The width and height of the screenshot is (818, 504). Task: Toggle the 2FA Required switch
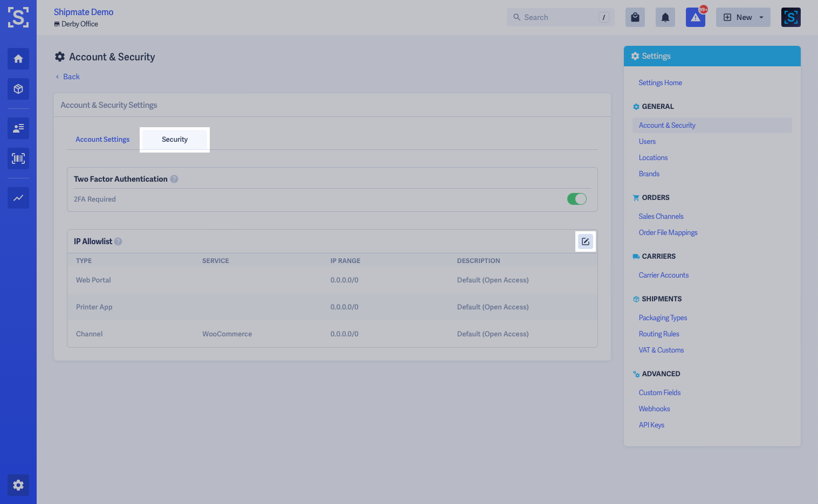pyautogui.click(x=577, y=199)
